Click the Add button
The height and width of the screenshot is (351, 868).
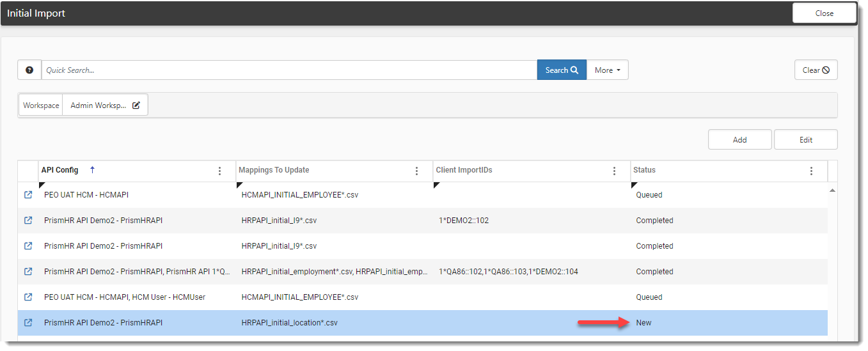tap(739, 139)
